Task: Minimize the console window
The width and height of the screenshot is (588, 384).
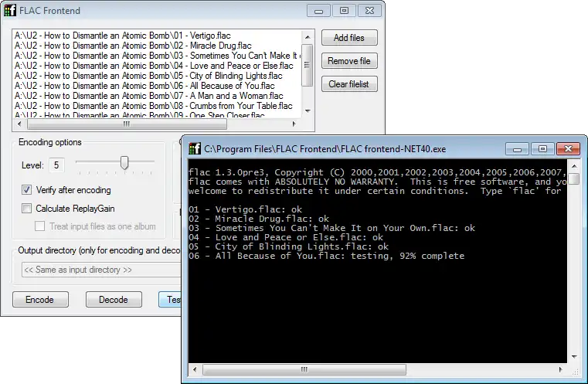Action: click(x=517, y=149)
